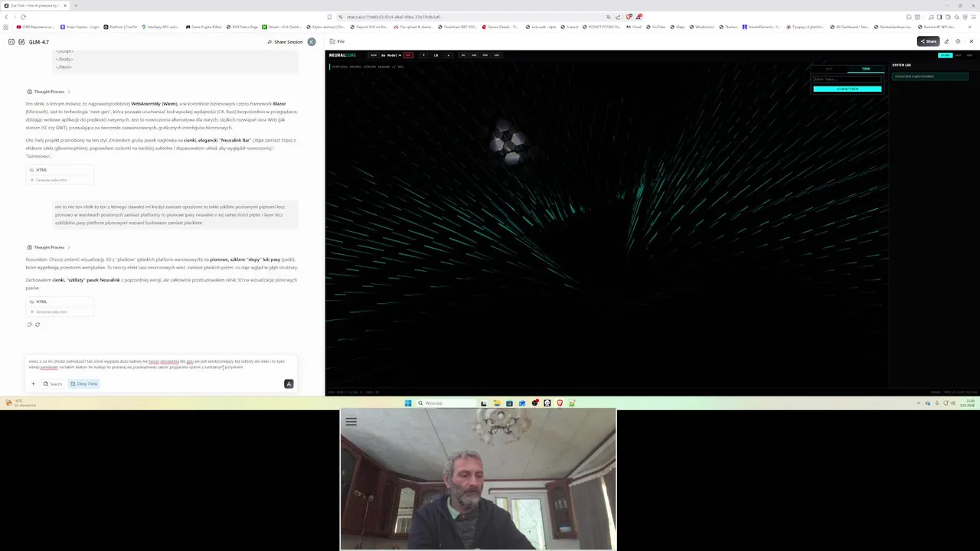Toggle Deep Think mode
This screenshot has width=980, height=551.
(x=84, y=383)
